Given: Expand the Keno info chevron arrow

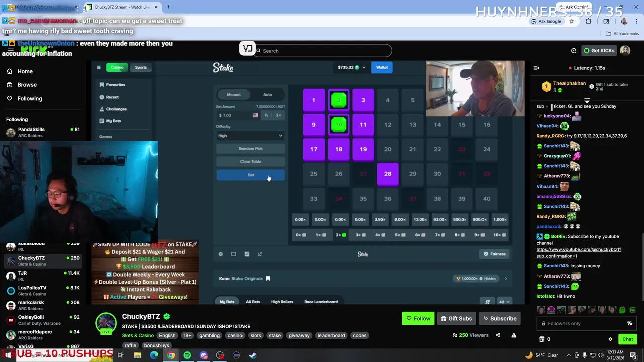Looking at the screenshot, I should click(x=506, y=278).
